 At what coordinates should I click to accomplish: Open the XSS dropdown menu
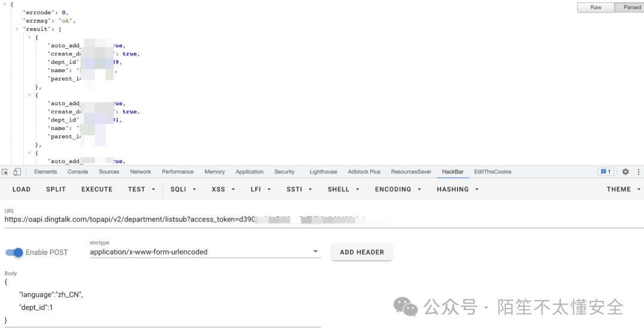pyautogui.click(x=223, y=189)
